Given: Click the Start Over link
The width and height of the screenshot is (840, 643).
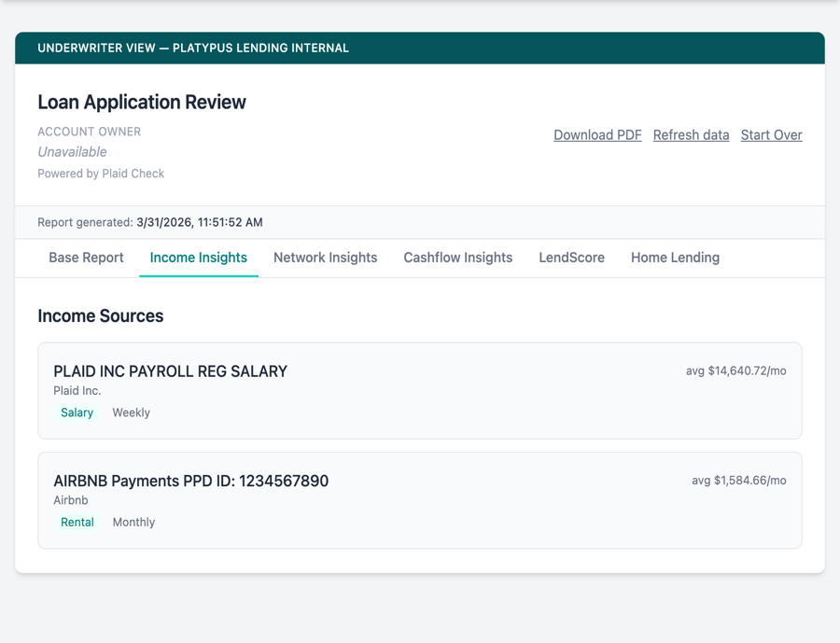Looking at the screenshot, I should pyautogui.click(x=771, y=135).
